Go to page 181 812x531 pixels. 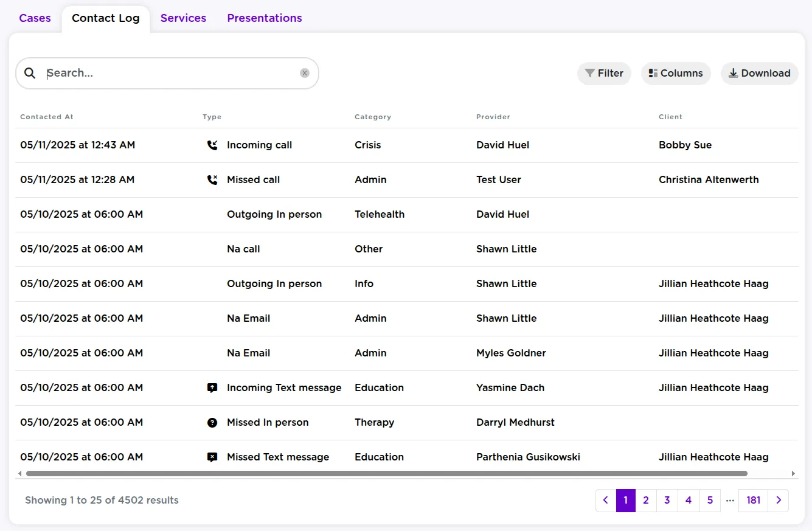pyautogui.click(x=753, y=500)
